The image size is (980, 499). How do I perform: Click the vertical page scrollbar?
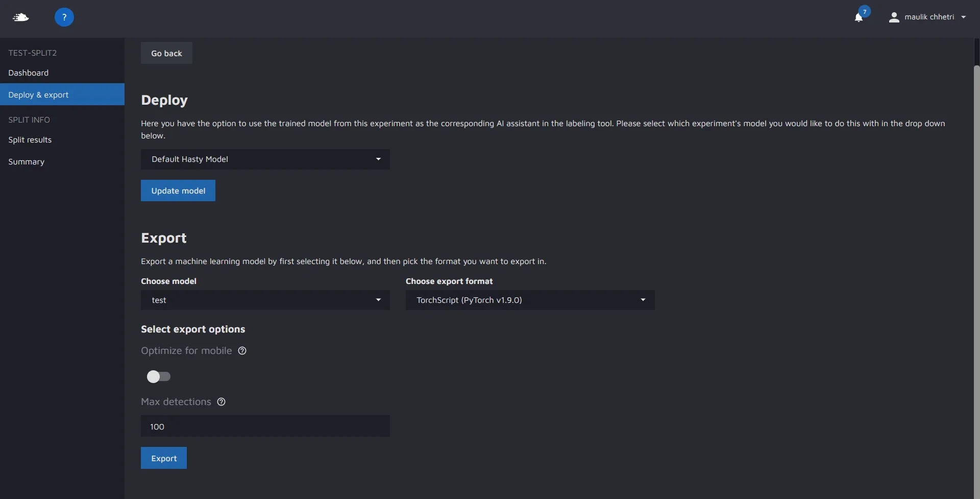click(x=976, y=255)
